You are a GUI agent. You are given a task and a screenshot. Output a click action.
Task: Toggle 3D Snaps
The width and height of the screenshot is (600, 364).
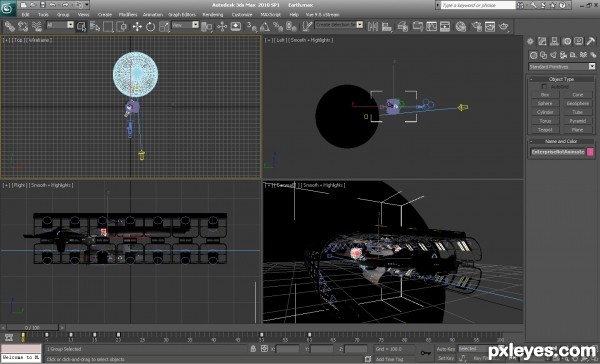pyautogui.click(x=252, y=26)
